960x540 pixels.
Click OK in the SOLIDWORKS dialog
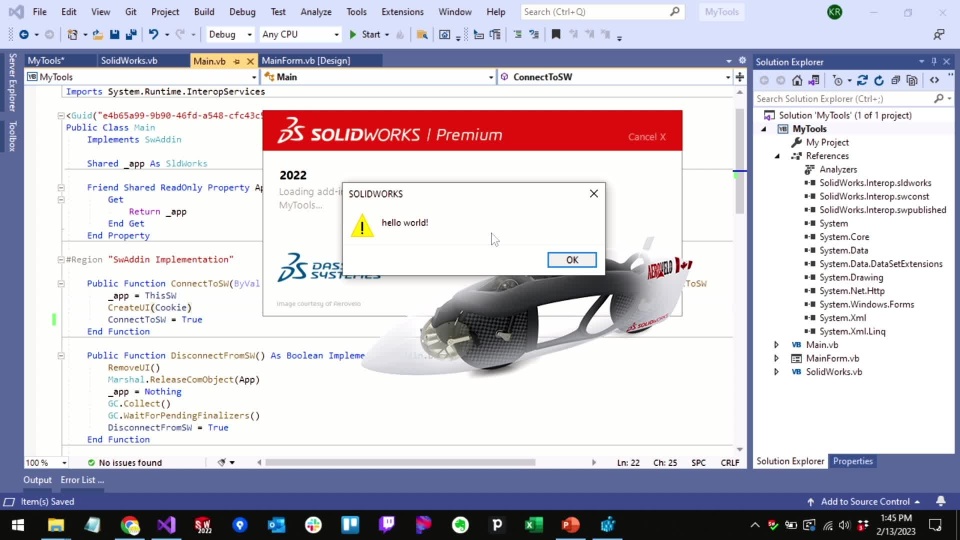coord(572,260)
